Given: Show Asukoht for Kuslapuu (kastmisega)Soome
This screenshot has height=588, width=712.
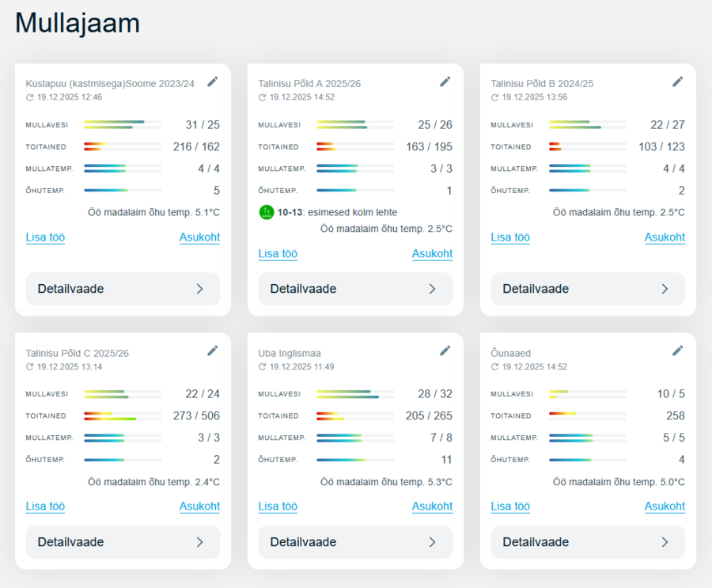Looking at the screenshot, I should coord(199,237).
